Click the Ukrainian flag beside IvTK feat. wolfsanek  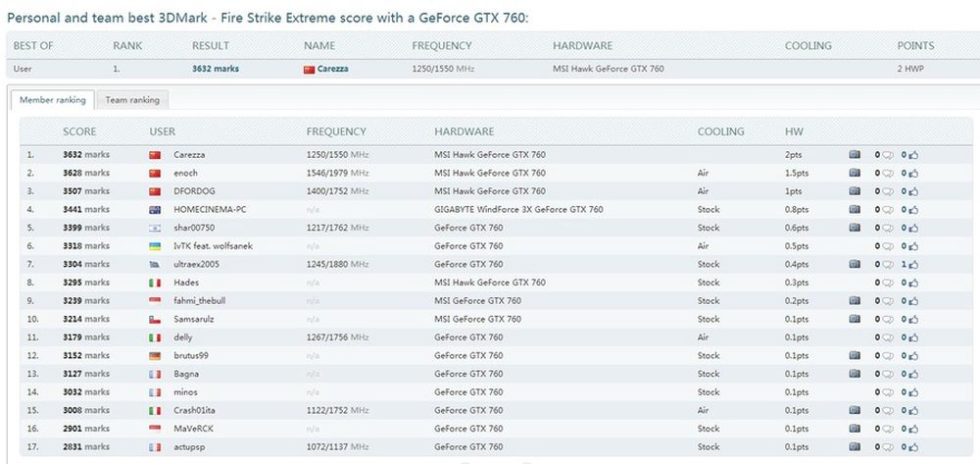(x=155, y=246)
